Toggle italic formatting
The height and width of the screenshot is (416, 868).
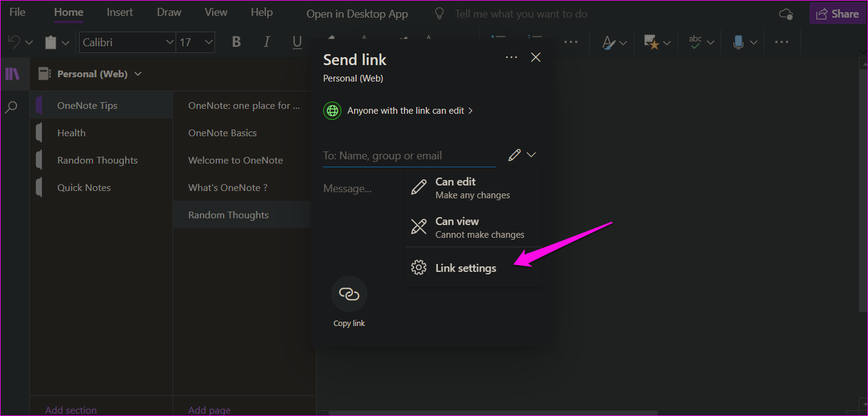[266, 42]
